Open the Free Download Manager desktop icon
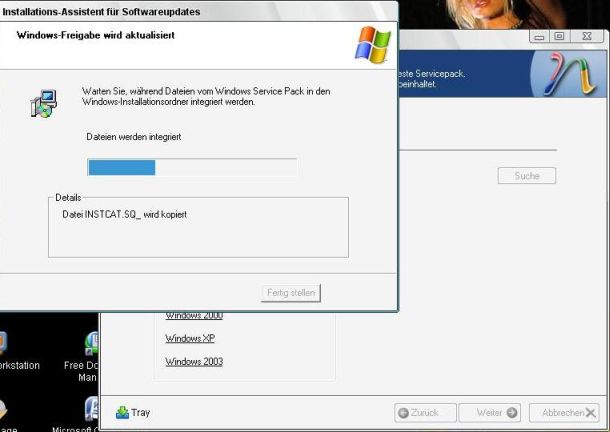610x432 pixels. point(92,344)
